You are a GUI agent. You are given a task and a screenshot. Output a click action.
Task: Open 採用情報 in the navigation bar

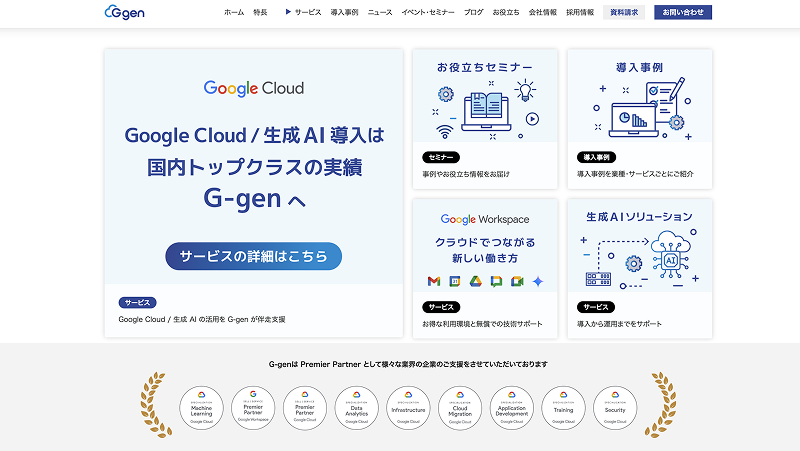click(x=580, y=12)
